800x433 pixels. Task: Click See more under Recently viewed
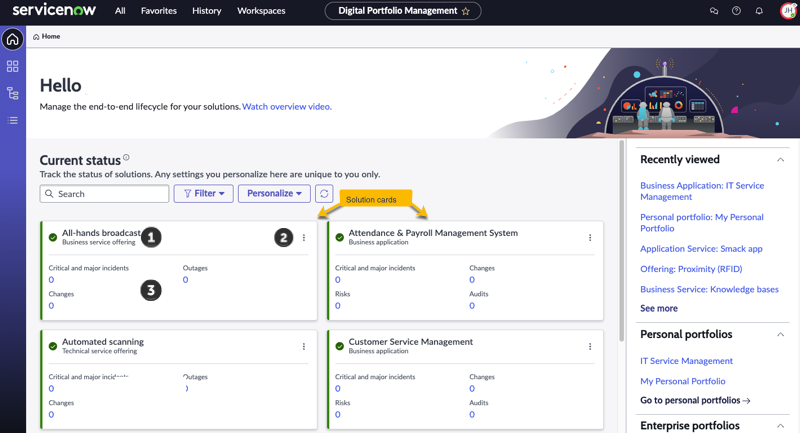click(x=659, y=309)
